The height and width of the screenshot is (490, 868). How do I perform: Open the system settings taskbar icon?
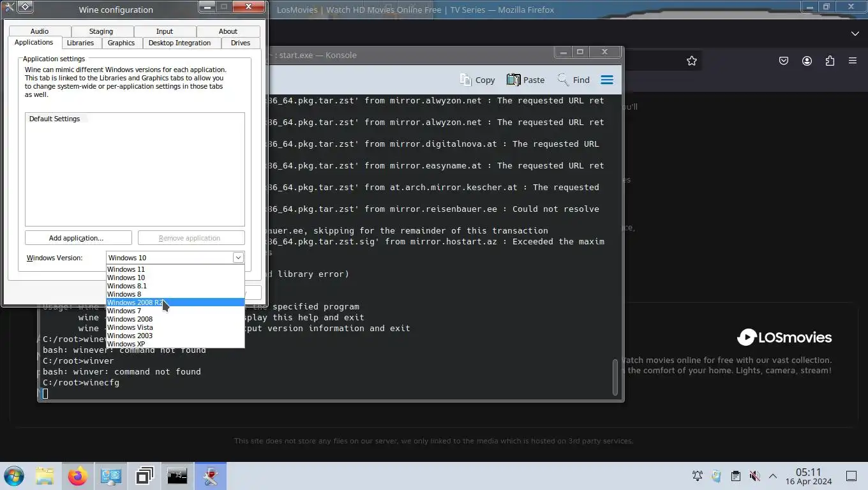coord(111,476)
